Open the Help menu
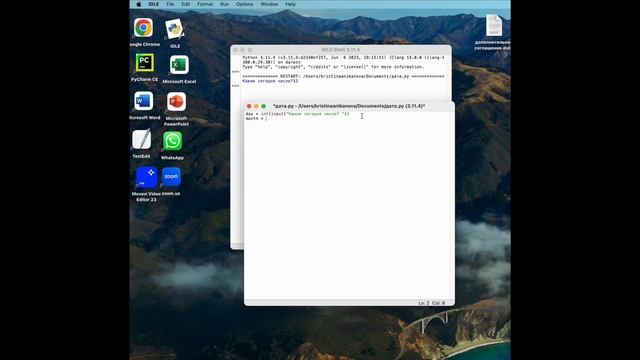640x360 pixels. tap(290, 4)
